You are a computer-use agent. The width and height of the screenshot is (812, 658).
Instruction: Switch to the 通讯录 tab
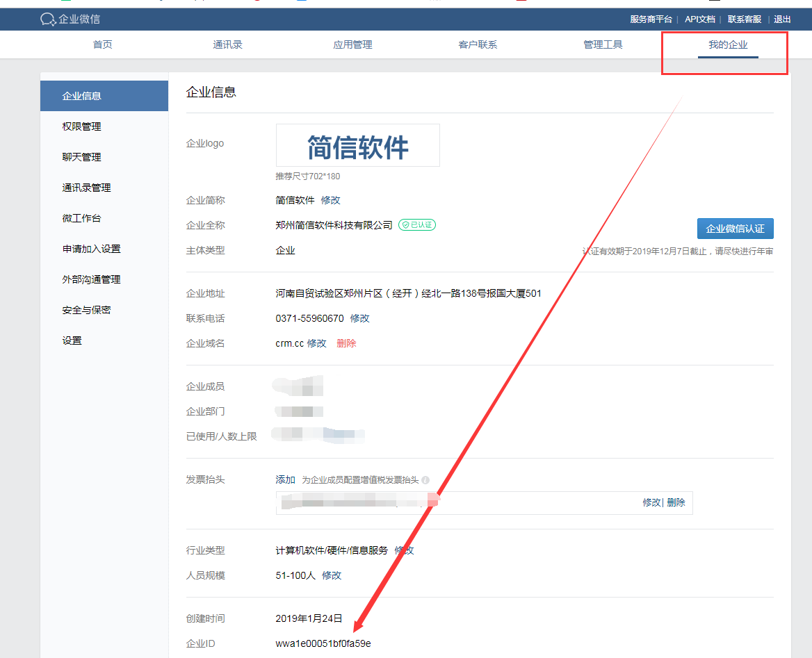coord(227,44)
